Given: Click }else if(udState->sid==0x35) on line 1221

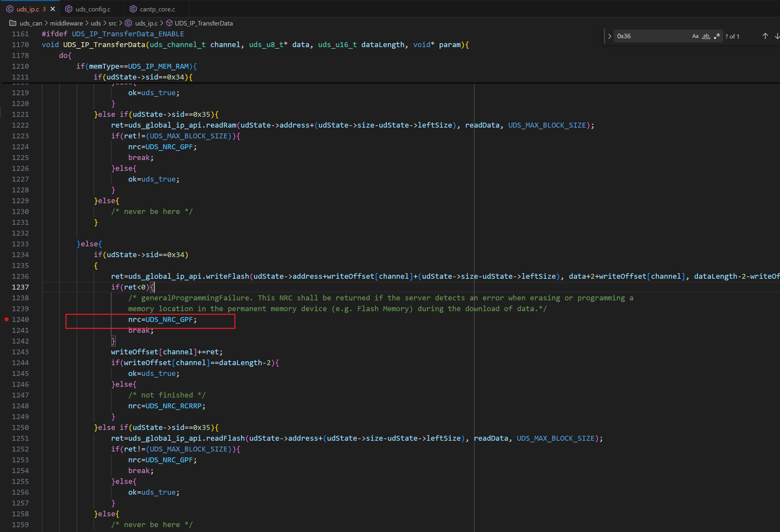Looking at the screenshot, I should coord(156,115).
